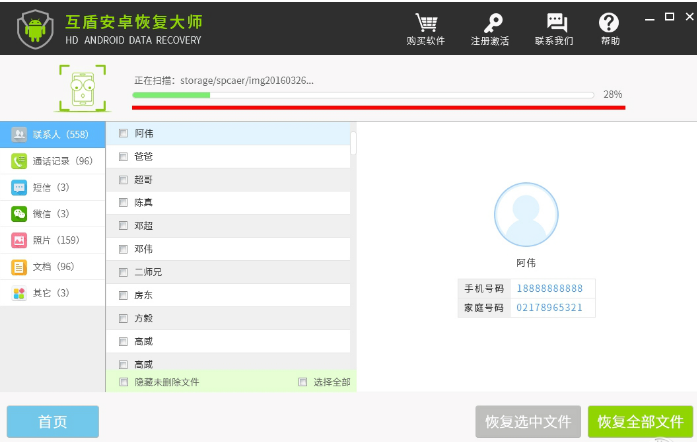The width and height of the screenshot is (697, 442).
Task: Open the 短信 (3) messages category
Action: [52, 187]
